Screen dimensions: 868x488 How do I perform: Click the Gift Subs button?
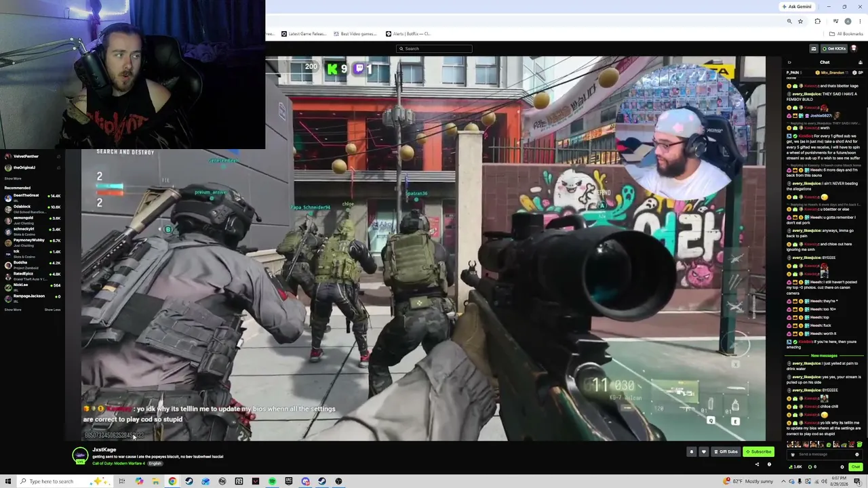click(x=726, y=451)
